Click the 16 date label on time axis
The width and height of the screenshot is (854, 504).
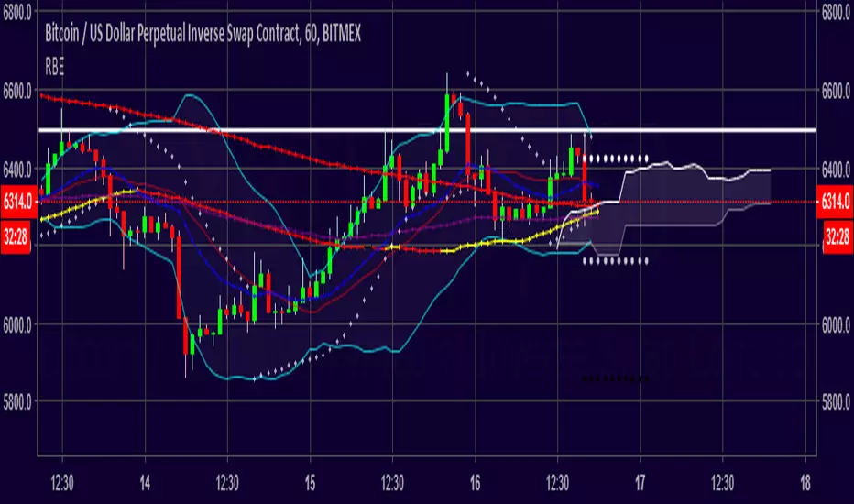coord(475,483)
